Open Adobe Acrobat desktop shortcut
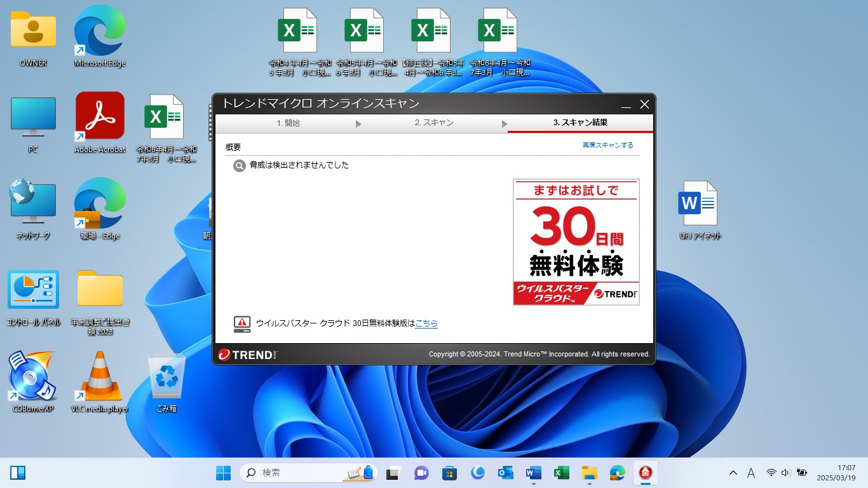Viewport: 868px width, 488px height. pos(100,116)
